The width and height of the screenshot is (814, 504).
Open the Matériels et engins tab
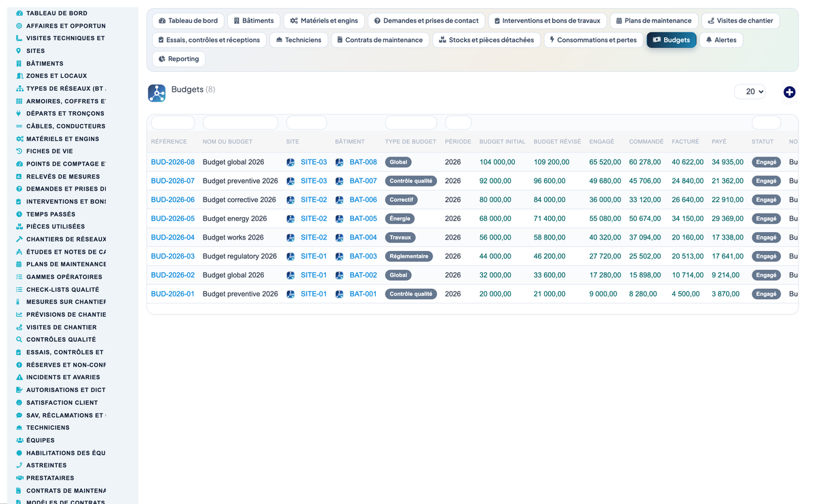pyautogui.click(x=324, y=21)
